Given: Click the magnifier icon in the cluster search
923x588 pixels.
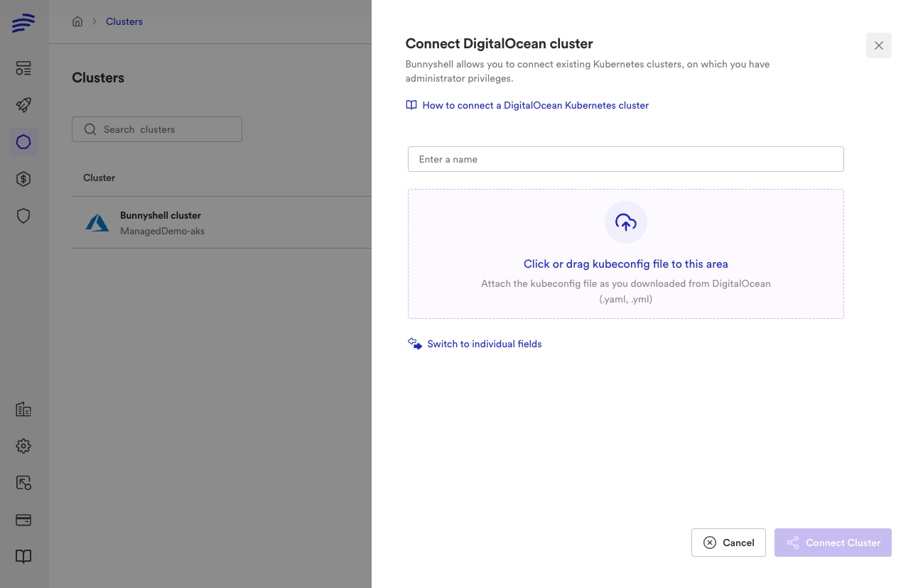Looking at the screenshot, I should [x=90, y=129].
